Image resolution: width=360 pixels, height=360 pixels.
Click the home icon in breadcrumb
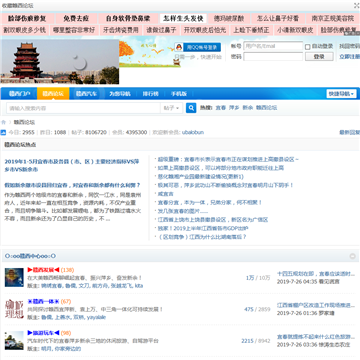[4, 122]
